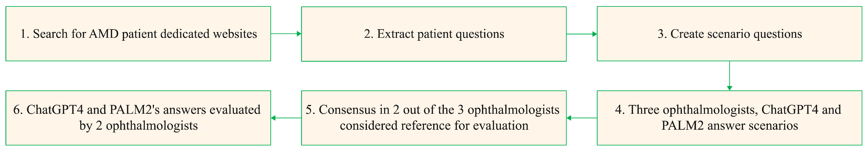Image resolution: width=868 pixels, height=153 pixels.
Task: Select the arrow pointing from step 4 to step 5
Action: (582, 118)
